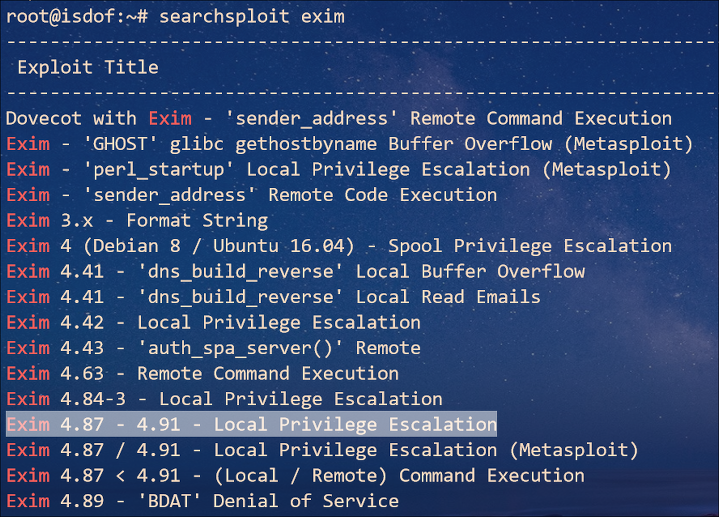Select 'Dovecot with Exim - sender_address Remote Command Execution' line
Viewport: 719px width, 517px height.
pyautogui.click(x=339, y=119)
